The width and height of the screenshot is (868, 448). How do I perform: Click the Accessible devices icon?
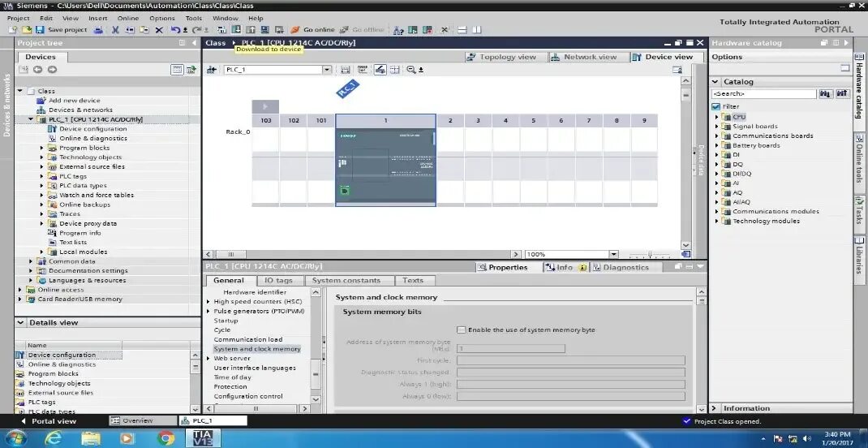pyautogui.click(x=398, y=30)
